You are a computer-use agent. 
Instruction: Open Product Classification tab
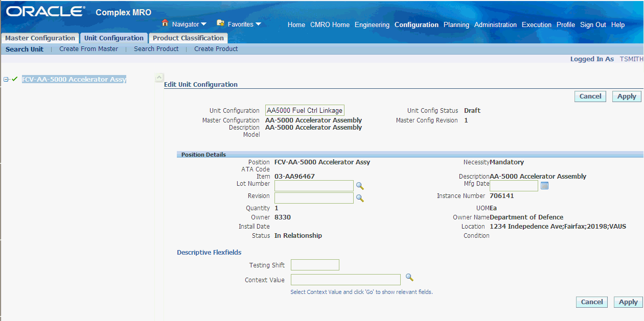(x=188, y=38)
